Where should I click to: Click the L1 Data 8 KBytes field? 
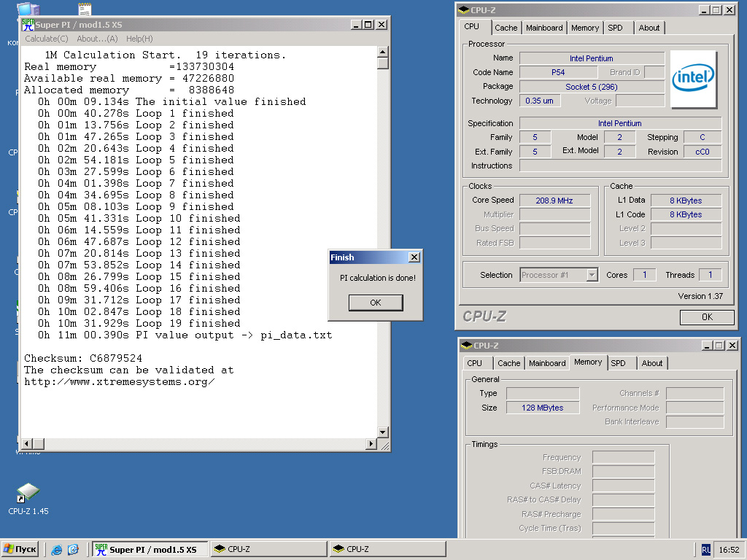[686, 201]
